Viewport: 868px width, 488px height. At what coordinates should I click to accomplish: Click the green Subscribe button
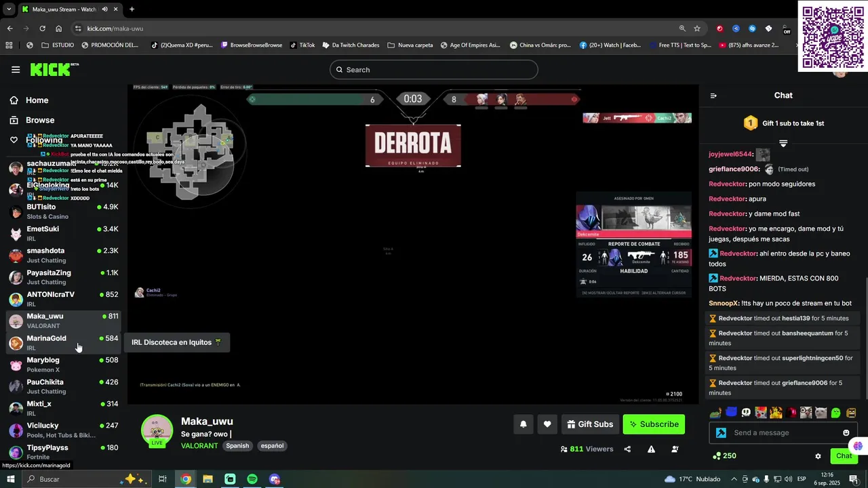click(x=654, y=424)
